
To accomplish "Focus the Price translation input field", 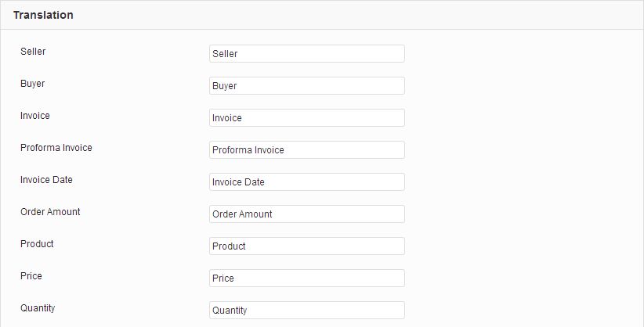I will coord(307,278).
